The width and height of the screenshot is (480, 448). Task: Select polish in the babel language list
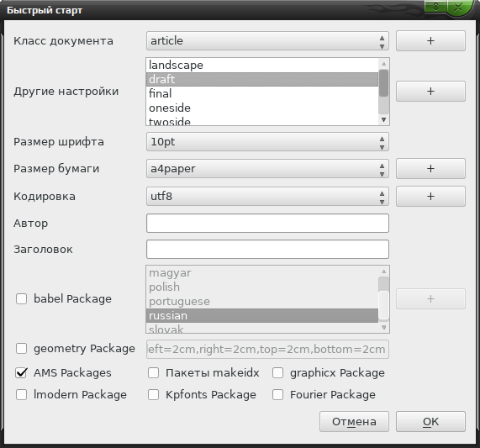point(262,287)
